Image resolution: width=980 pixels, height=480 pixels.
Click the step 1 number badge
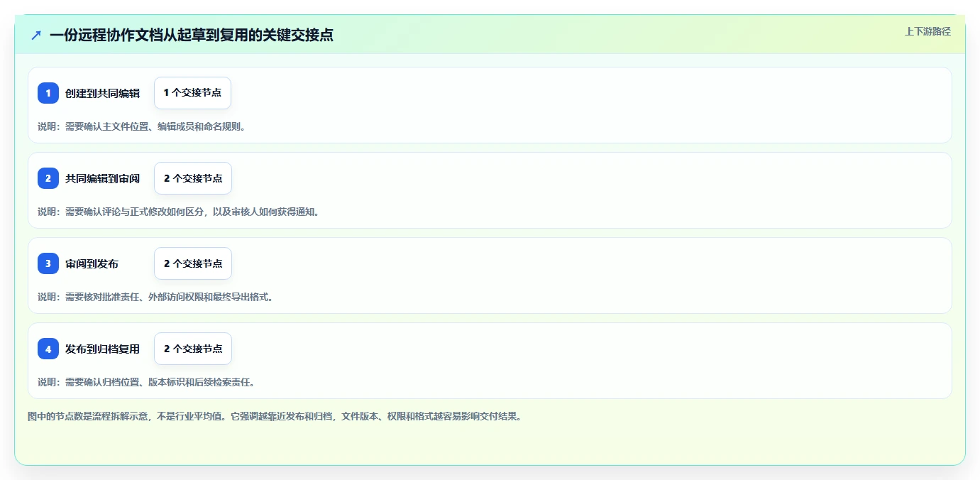[x=48, y=93]
